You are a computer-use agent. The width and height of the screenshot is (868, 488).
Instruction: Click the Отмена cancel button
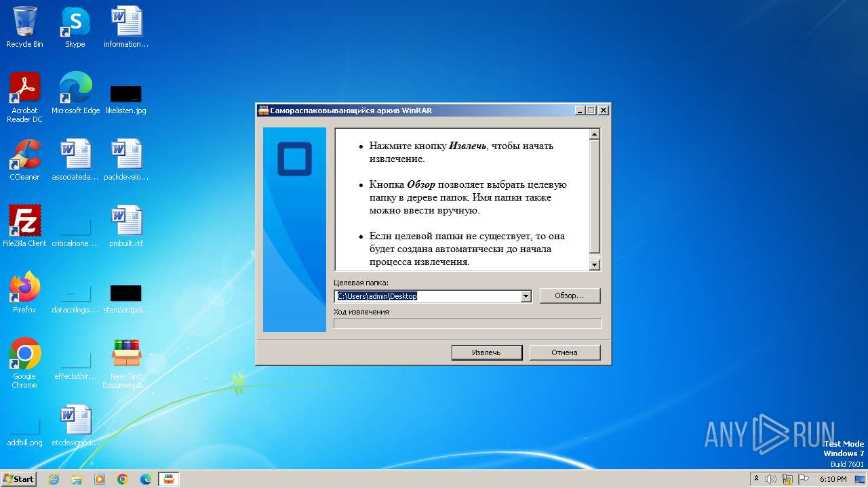564,352
